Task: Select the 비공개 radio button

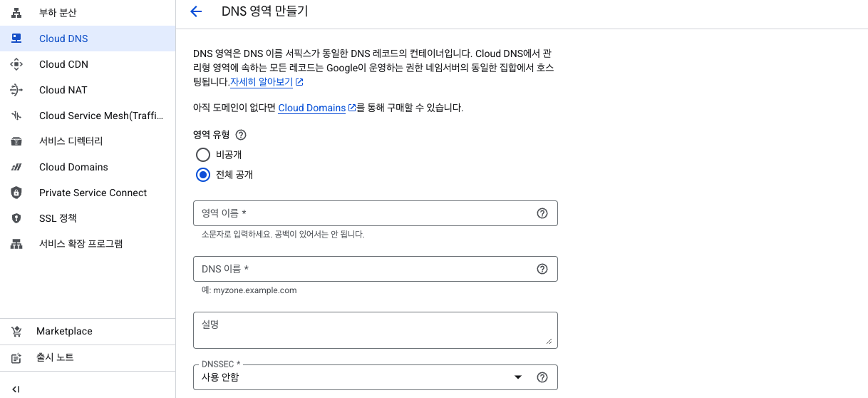Action: (x=203, y=155)
